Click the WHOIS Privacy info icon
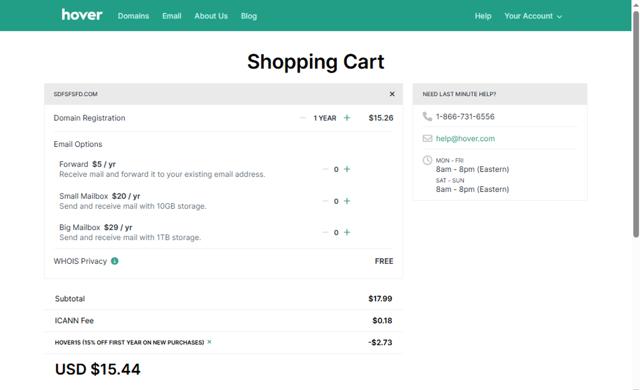The height and width of the screenshot is (390, 640). pyautogui.click(x=115, y=261)
